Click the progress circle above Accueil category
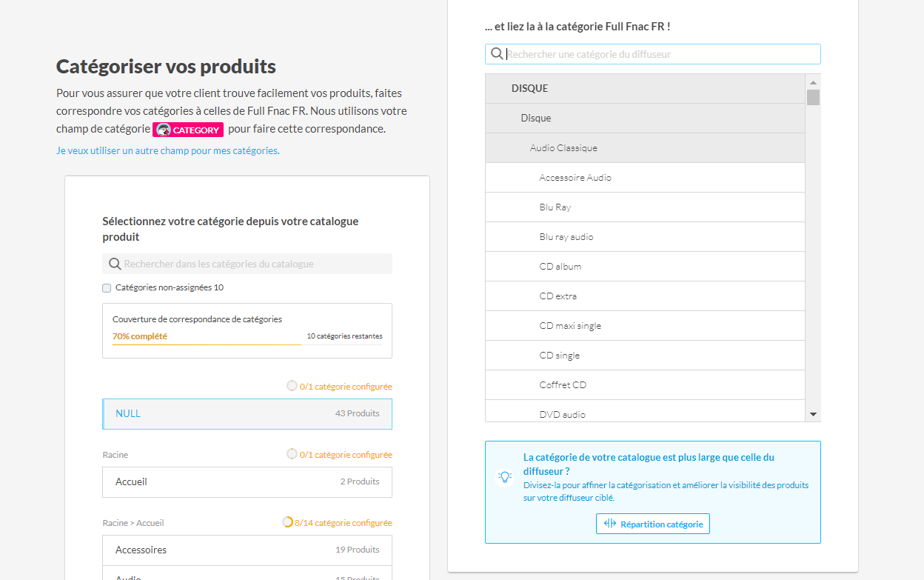The width and height of the screenshot is (924, 580). click(292, 454)
